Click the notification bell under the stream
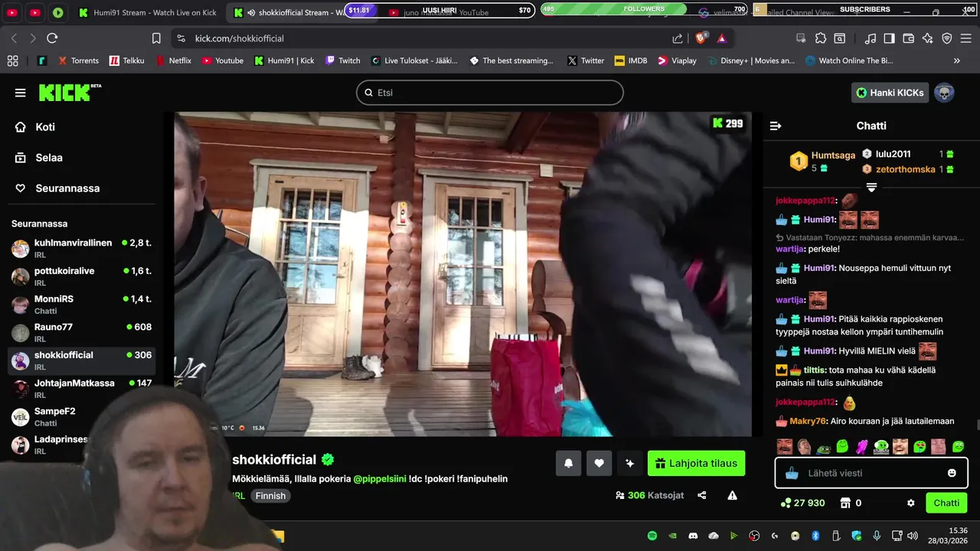Viewport: 980px width, 551px height. click(568, 463)
